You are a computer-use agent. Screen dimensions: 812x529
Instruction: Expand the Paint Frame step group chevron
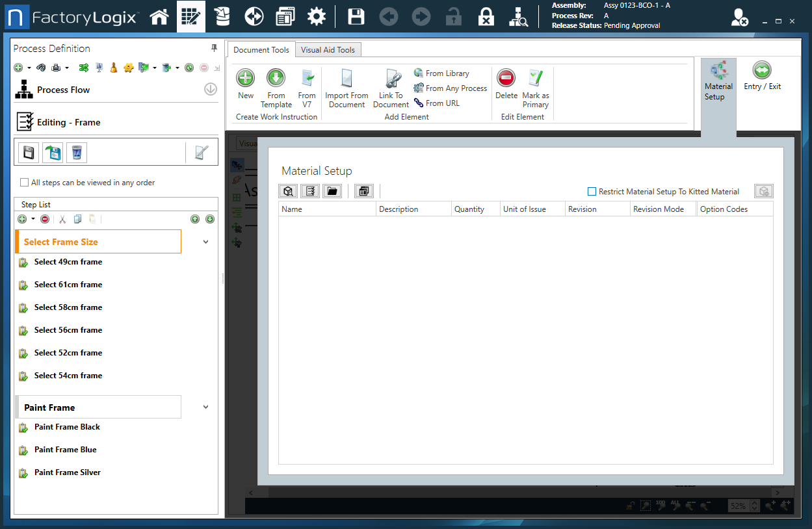(x=205, y=406)
